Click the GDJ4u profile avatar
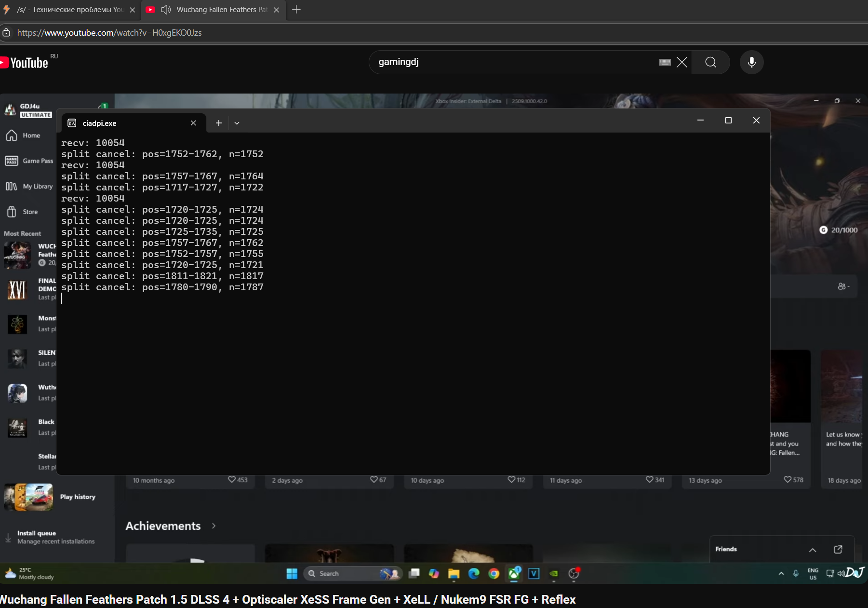868x608 pixels. [x=10, y=110]
